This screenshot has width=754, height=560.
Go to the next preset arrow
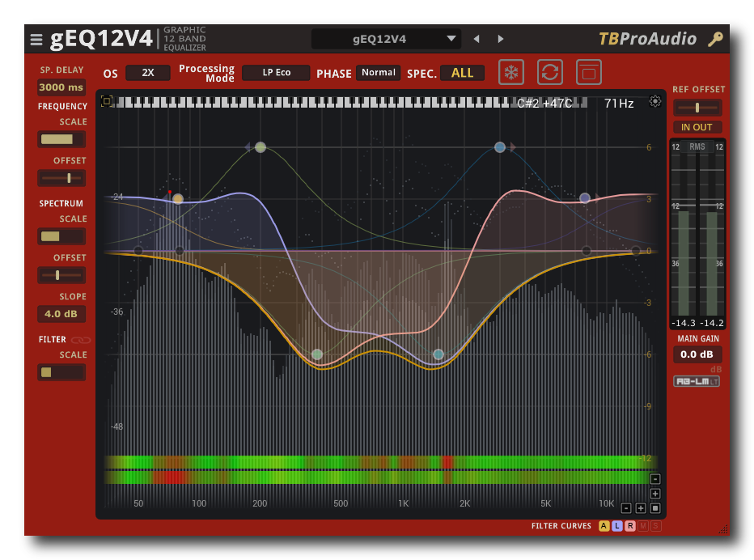(501, 39)
